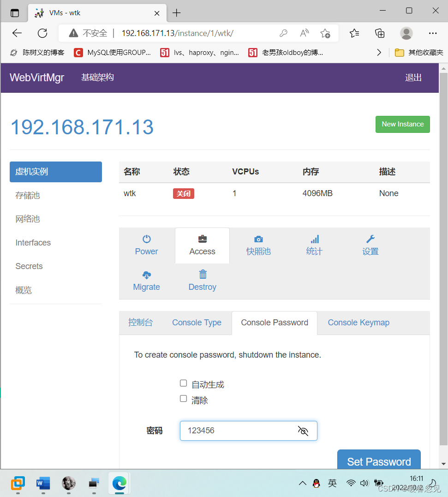Screen dimensions: 448x497
Task: Select Console Password sub-tab
Action: pos(275,323)
